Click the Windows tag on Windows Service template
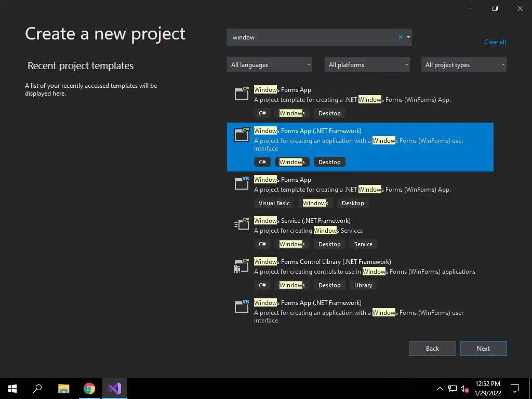Viewport: 532px width, 399px height. [x=292, y=244]
